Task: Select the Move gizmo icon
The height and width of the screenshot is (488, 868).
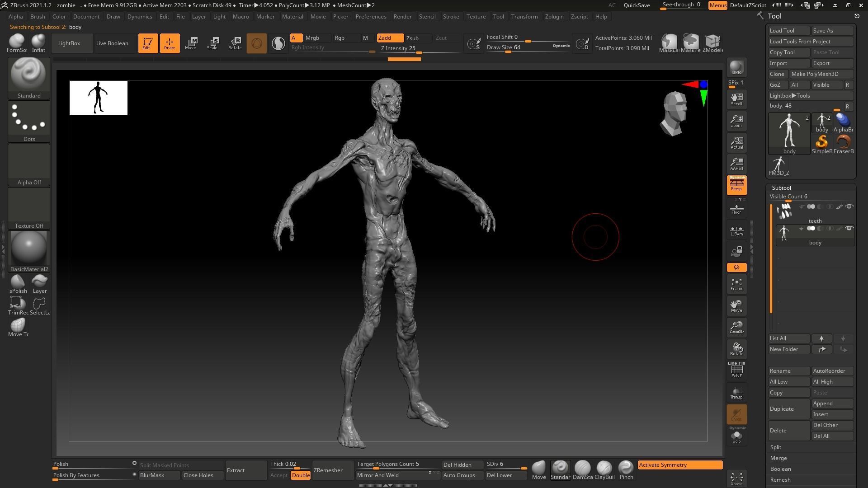Action: tap(191, 43)
